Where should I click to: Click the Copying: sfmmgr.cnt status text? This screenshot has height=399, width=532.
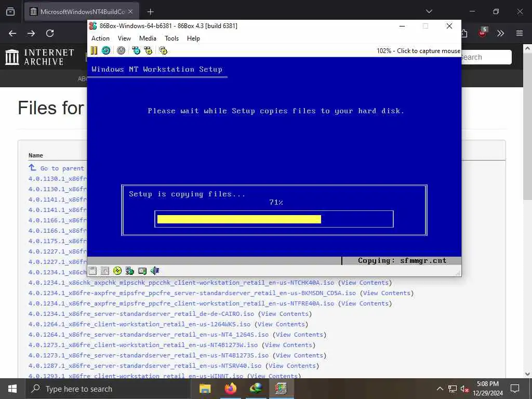(x=402, y=261)
